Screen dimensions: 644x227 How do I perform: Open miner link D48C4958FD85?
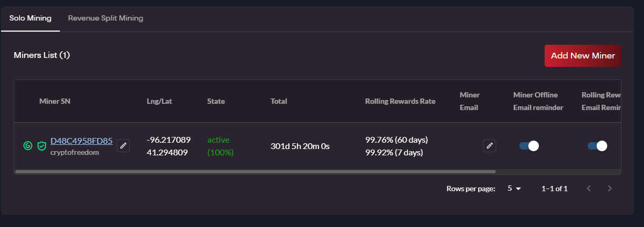[x=81, y=141]
